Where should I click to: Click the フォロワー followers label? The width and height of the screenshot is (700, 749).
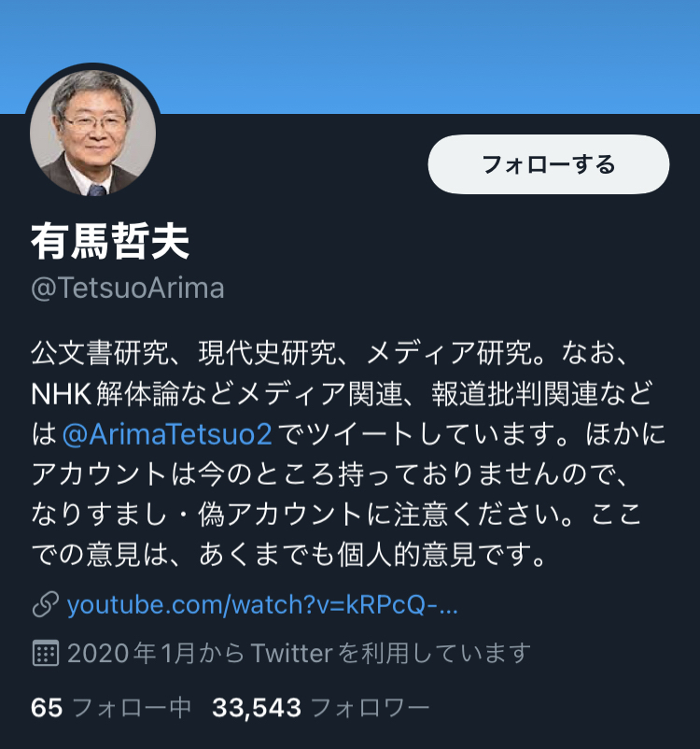pyautogui.click(x=371, y=708)
